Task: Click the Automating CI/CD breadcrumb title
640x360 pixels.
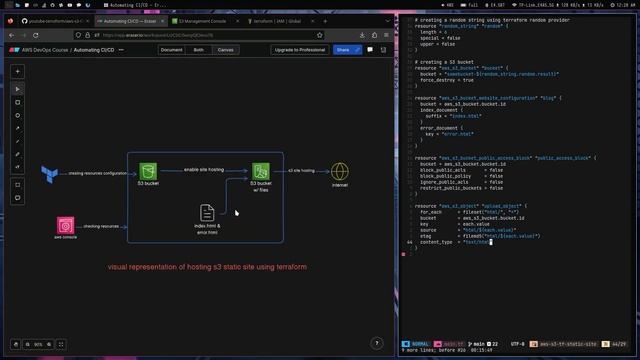Action: [x=94, y=50]
